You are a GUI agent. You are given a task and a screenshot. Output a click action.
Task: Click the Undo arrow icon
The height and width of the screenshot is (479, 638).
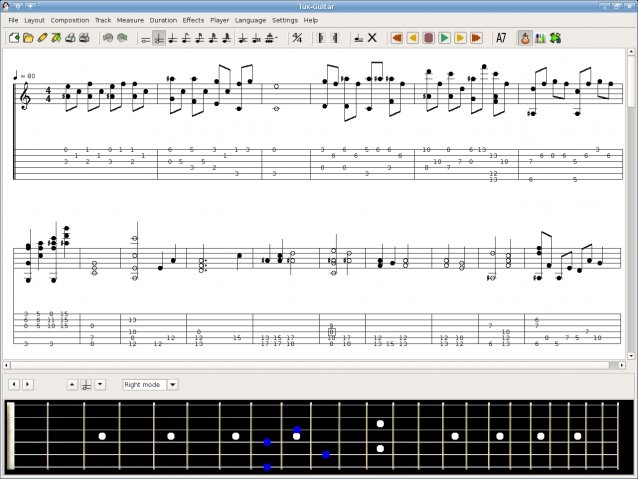point(107,38)
